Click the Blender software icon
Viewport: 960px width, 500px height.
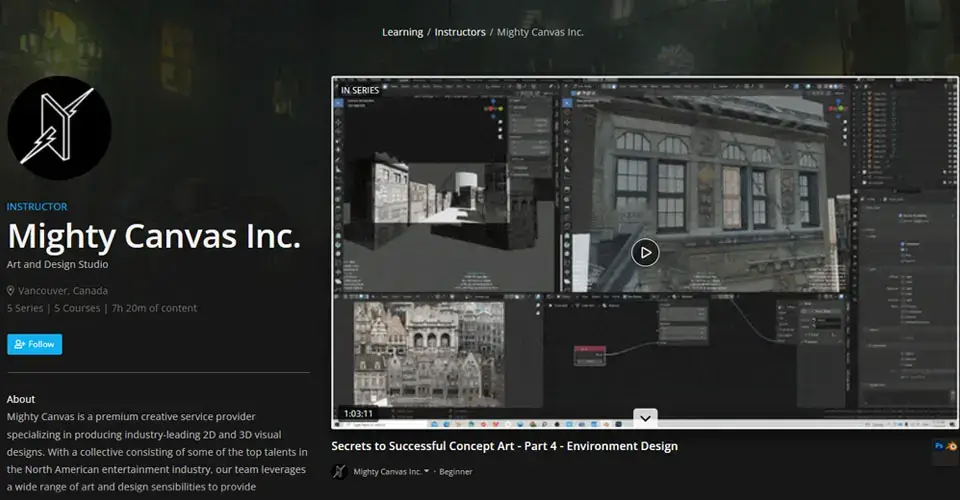tap(951, 446)
